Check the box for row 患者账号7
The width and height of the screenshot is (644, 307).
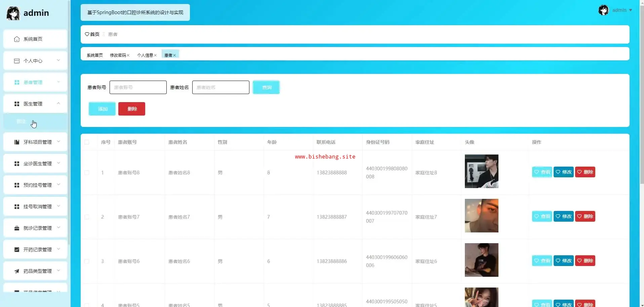87,217
